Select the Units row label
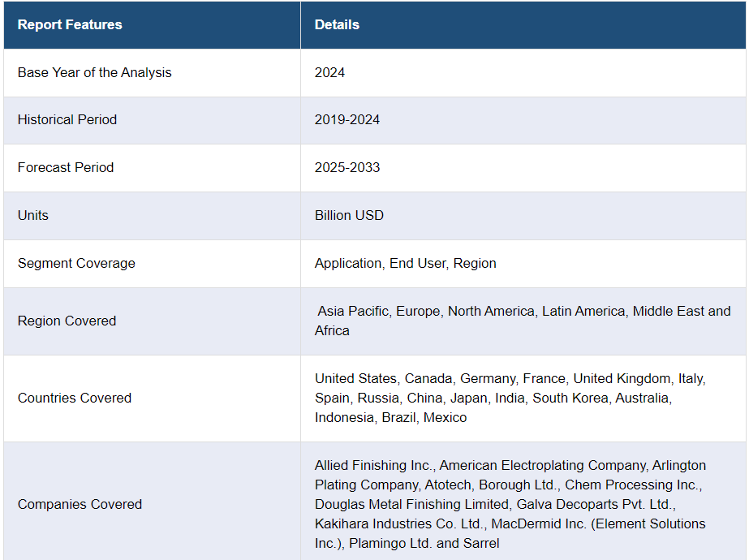 [x=33, y=215]
